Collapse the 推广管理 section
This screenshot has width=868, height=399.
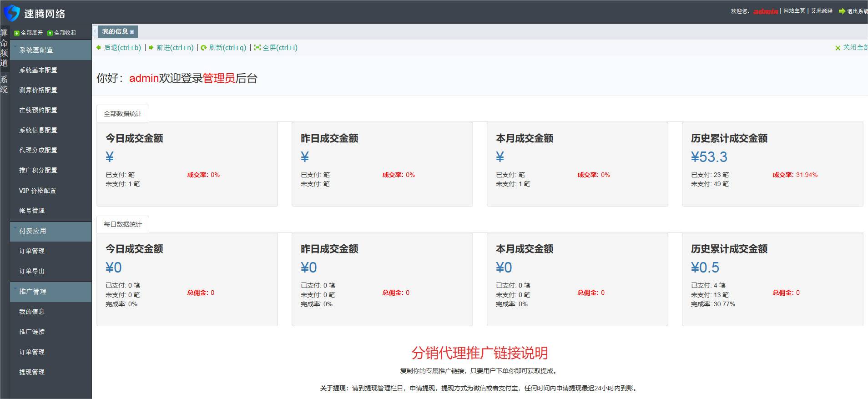[50, 292]
